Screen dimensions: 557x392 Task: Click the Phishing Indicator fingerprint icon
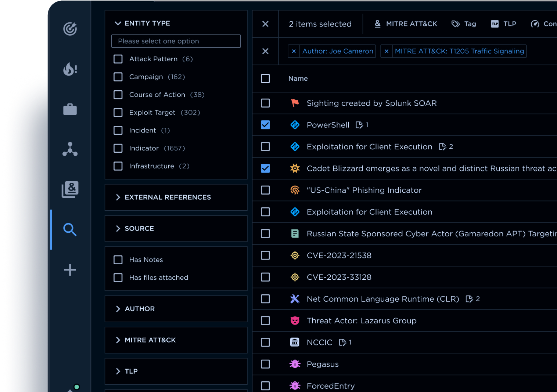(295, 190)
